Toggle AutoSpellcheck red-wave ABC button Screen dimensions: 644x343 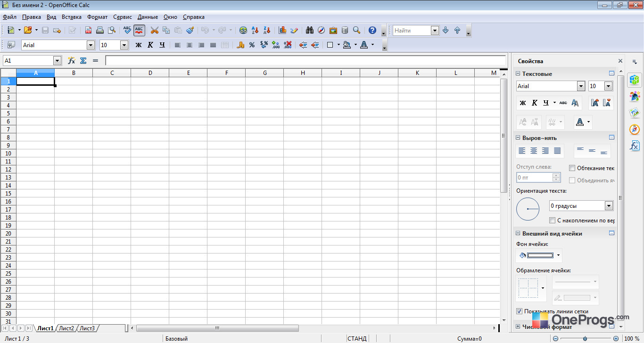tap(139, 30)
